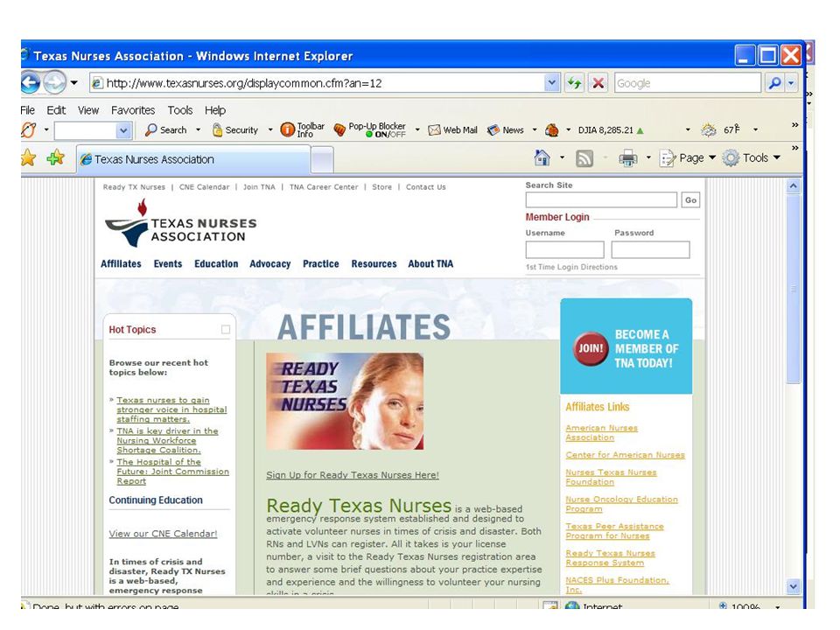Open Center for American Nurses link
Viewport: 840px width, 630px height.
pyautogui.click(x=625, y=455)
